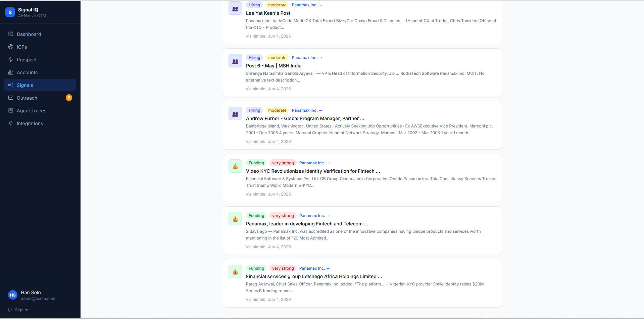This screenshot has height=319, width=644.
Task: Follow Panamax Inc. link on Post 6 - May card
Action: [307, 58]
